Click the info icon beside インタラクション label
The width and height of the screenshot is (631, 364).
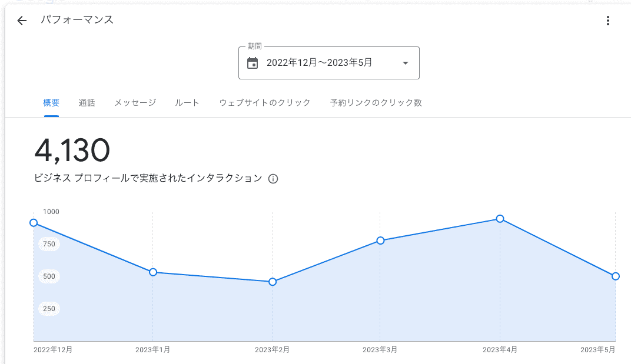(x=273, y=179)
